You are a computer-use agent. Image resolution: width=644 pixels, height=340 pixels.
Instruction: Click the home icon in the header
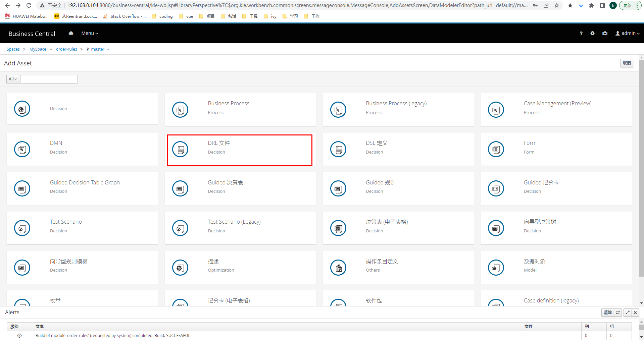coord(71,33)
